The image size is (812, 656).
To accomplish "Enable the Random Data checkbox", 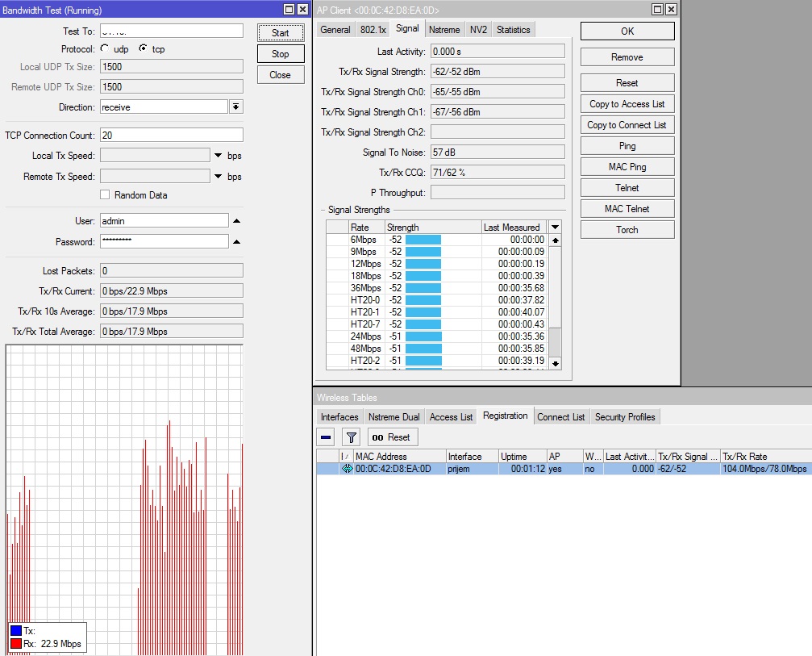I will click(105, 194).
